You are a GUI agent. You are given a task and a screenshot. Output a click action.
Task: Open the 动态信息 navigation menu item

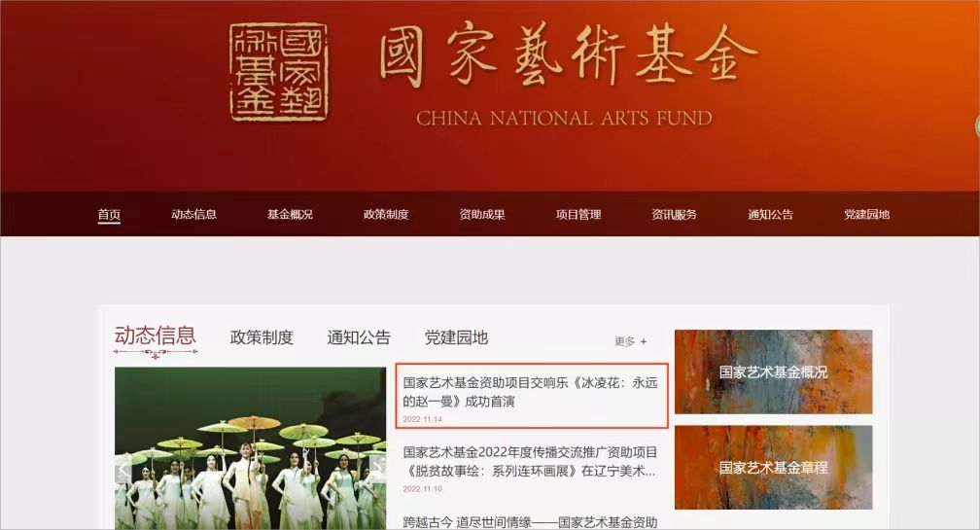point(193,214)
